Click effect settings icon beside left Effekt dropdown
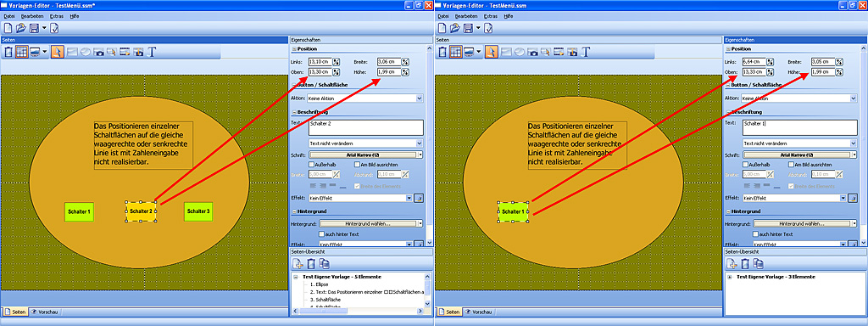This screenshot has width=868, height=326. pyautogui.click(x=419, y=198)
